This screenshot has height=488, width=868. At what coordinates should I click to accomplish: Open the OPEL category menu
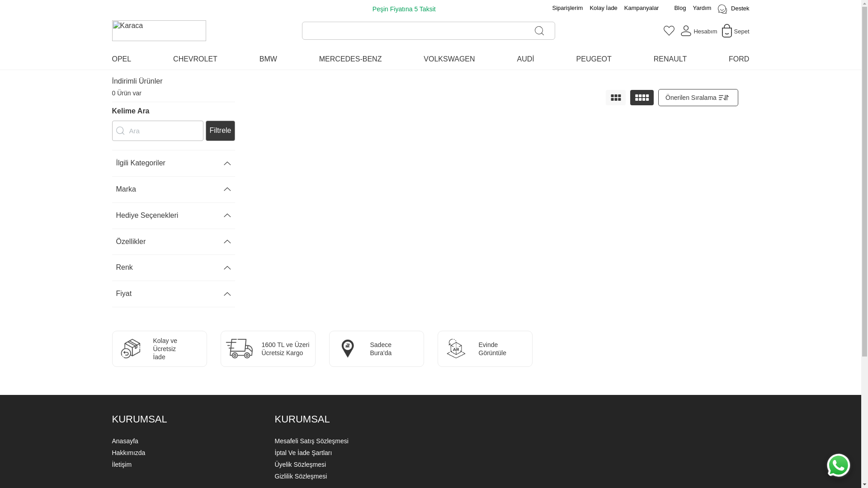(x=122, y=59)
